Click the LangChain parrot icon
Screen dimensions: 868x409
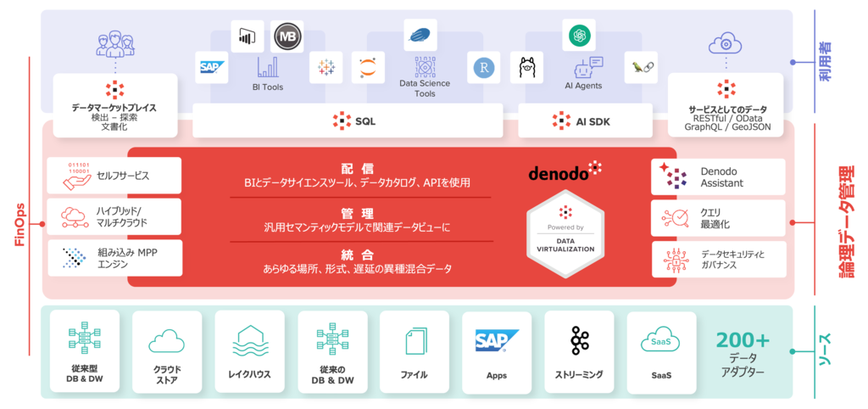(641, 68)
